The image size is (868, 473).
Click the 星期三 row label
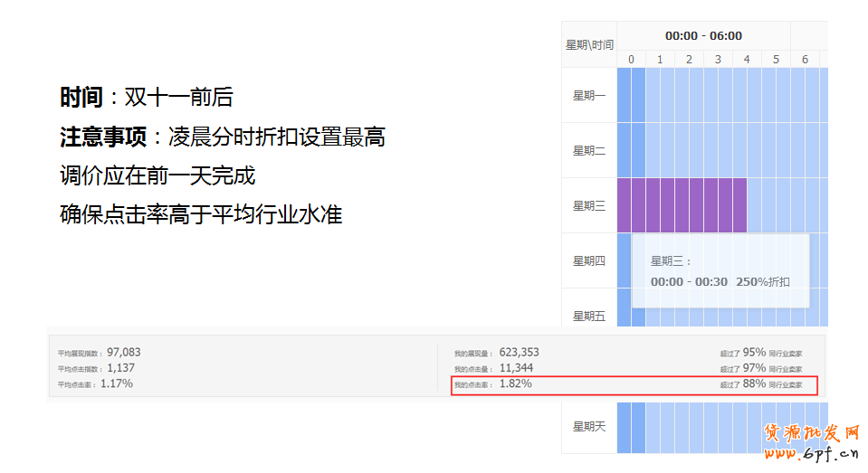coord(589,206)
